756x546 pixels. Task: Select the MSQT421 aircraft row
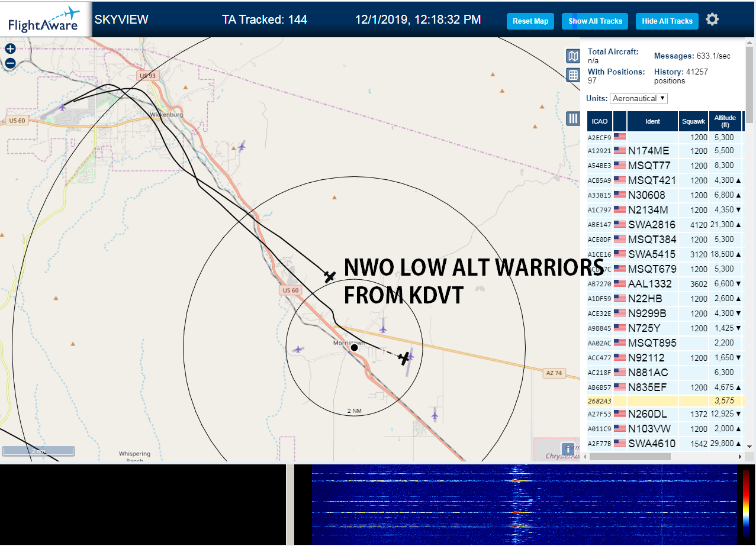(x=665, y=180)
